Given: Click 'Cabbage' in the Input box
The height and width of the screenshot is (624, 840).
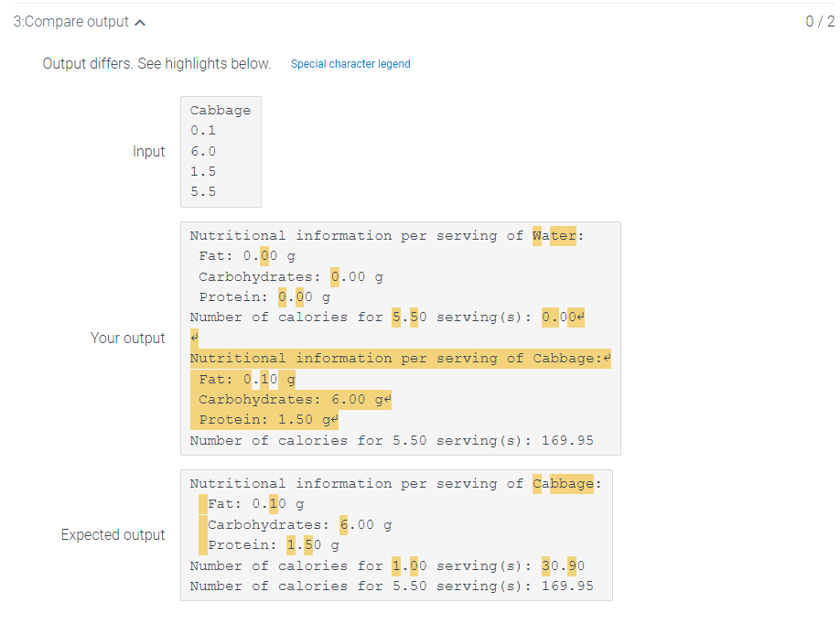Looking at the screenshot, I should point(221,111).
